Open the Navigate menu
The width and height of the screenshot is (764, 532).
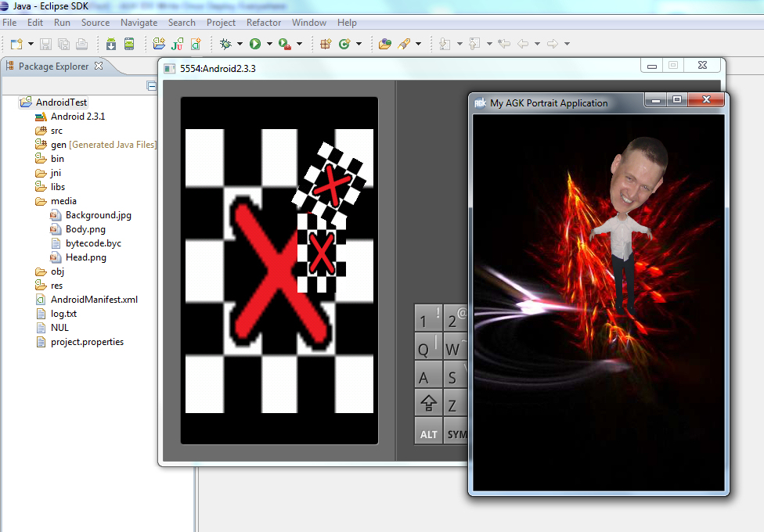click(x=139, y=23)
